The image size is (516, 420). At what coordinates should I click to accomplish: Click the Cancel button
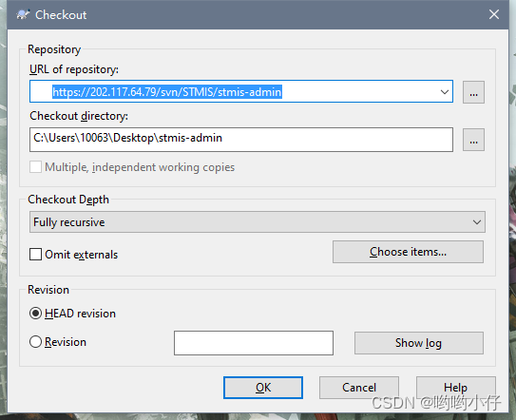[359, 388]
